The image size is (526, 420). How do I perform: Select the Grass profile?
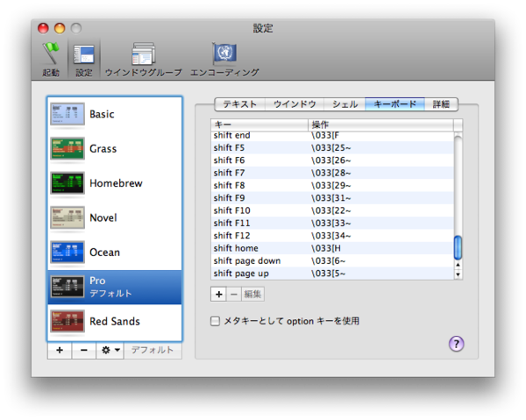pyautogui.click(x=115, y=148)
